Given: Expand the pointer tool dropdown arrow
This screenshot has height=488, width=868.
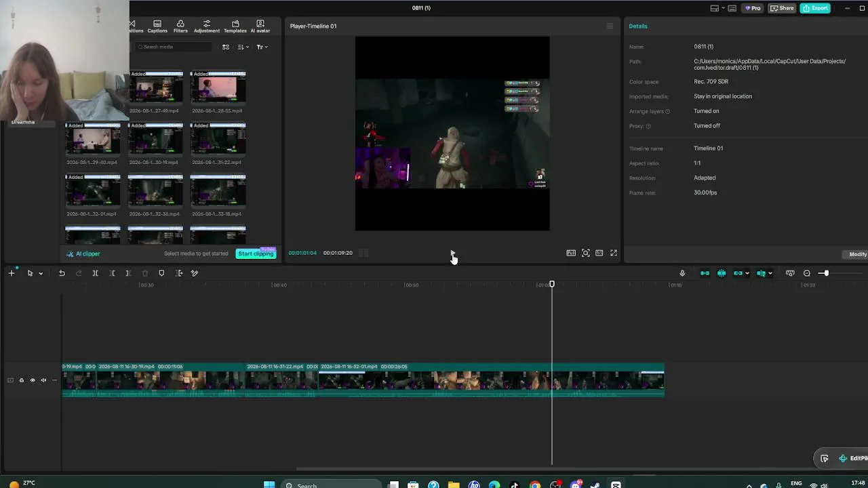Looking at the screenshot, I should click(41, 273).
